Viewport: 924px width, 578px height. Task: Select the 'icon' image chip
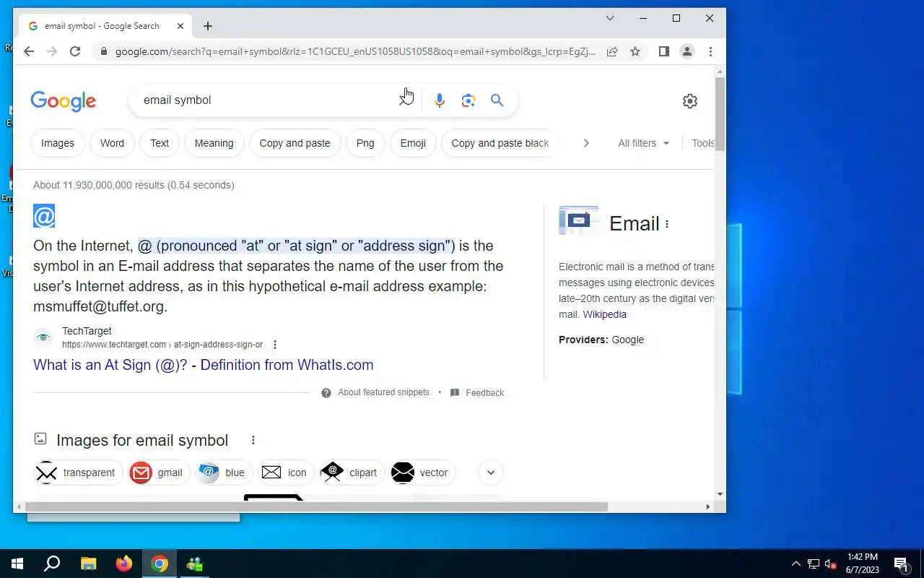tap(286, 473)
